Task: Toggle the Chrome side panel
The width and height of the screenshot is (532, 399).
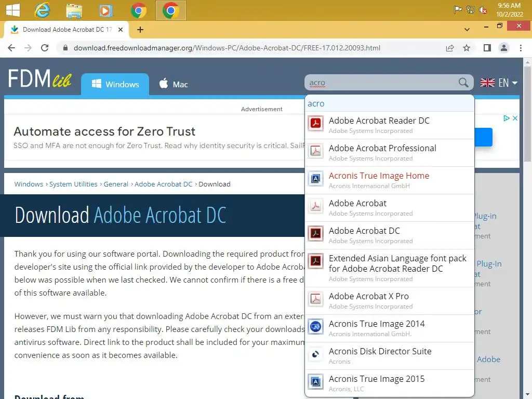Action: click(x=487, y=48)
